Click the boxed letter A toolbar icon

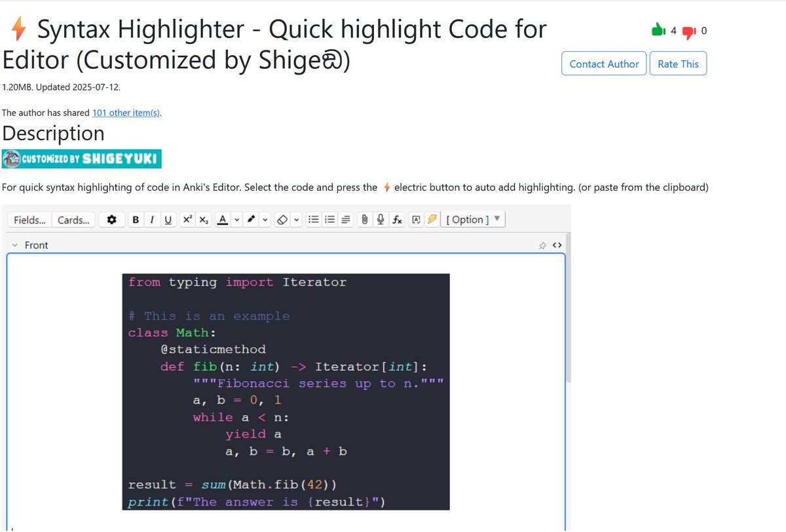416,219
